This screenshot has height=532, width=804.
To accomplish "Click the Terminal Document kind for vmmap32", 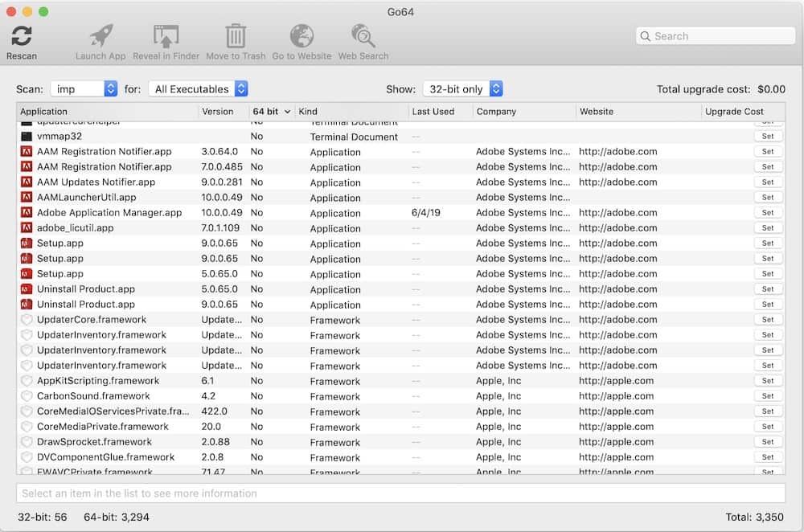I will pos(354,137).
